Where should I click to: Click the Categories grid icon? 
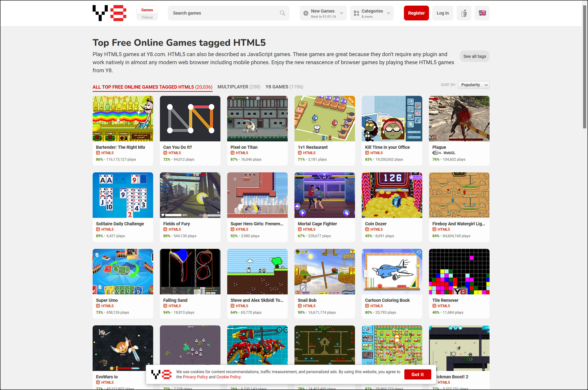point(356,13)
